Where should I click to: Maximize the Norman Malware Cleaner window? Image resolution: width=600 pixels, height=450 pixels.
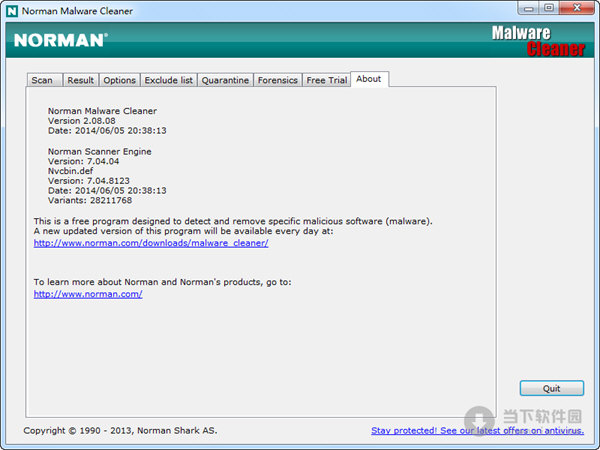click(549, 8)
